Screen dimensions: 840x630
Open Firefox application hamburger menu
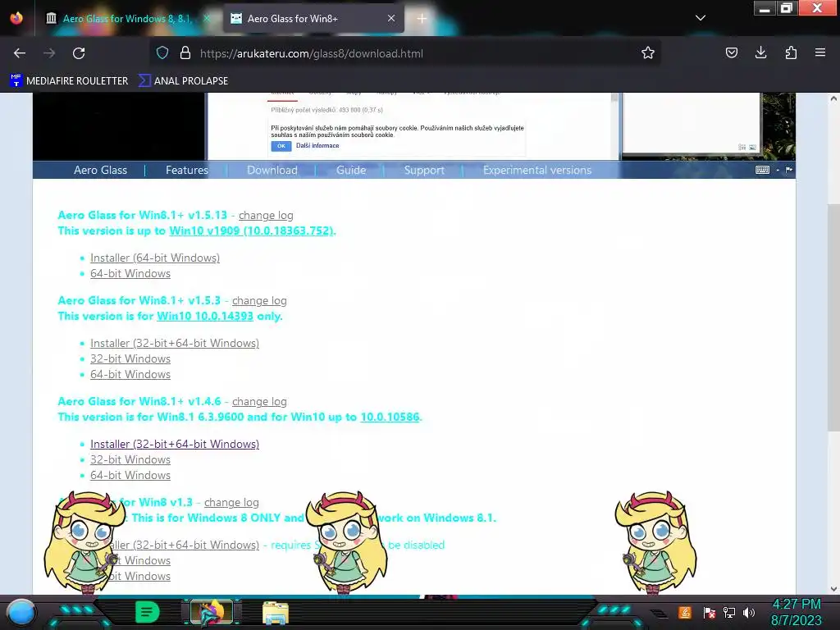[x=820, y=53]
